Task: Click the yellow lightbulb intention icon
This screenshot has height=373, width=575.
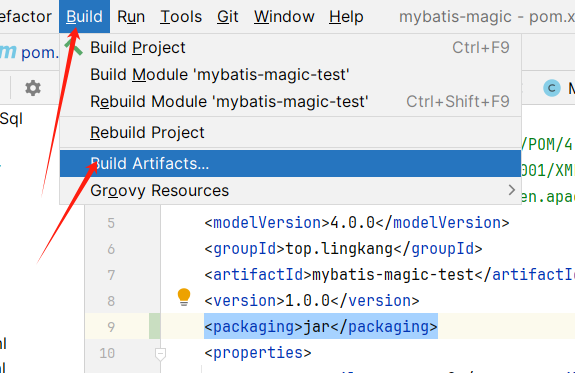Action: tap(184, 297)
